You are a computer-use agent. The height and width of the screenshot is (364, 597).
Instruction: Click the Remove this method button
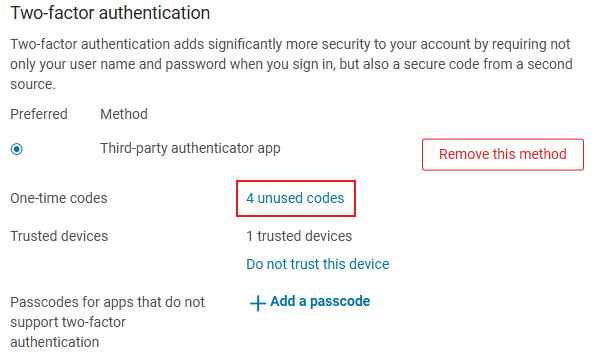503,154
